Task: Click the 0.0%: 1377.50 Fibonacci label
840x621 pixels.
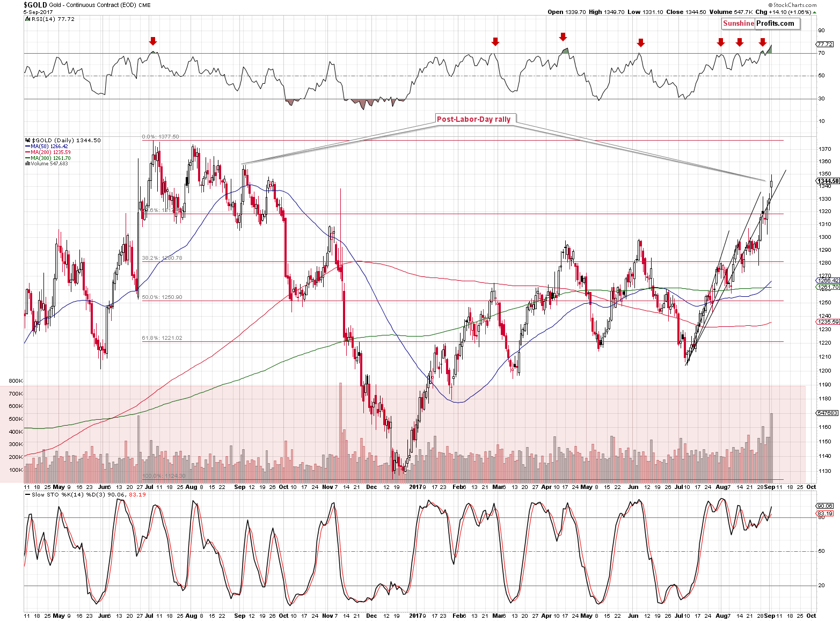Action: (160, 137)
